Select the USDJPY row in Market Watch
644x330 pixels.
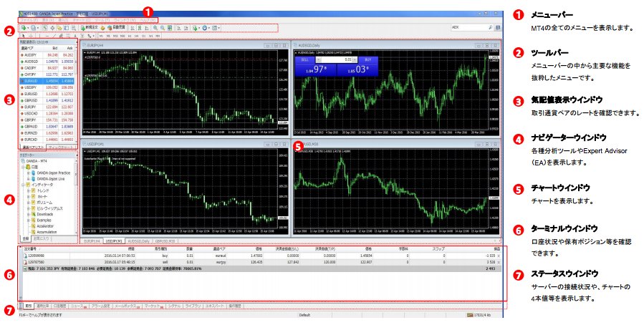(x=47, y=87)
